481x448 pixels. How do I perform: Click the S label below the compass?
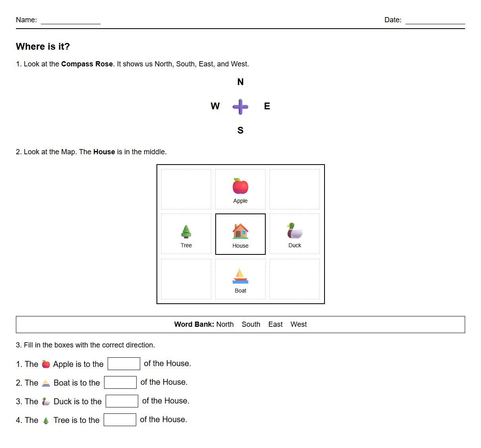[240, 130]
